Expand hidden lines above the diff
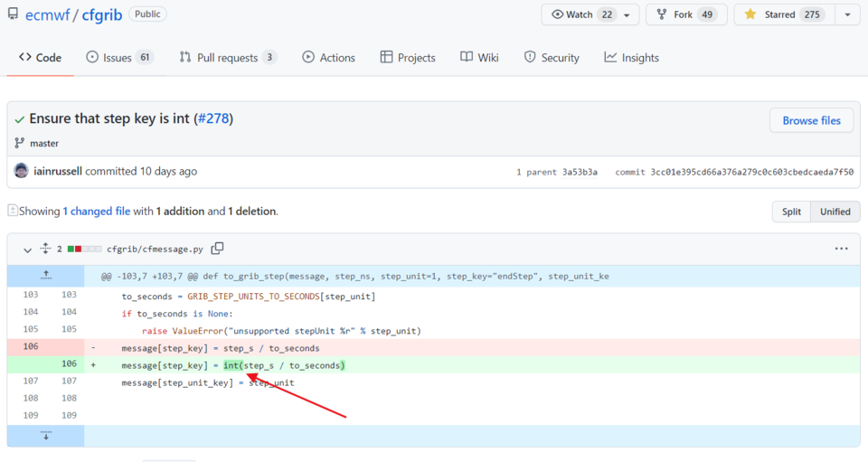 pyautogui.click(x=46, y=276)
